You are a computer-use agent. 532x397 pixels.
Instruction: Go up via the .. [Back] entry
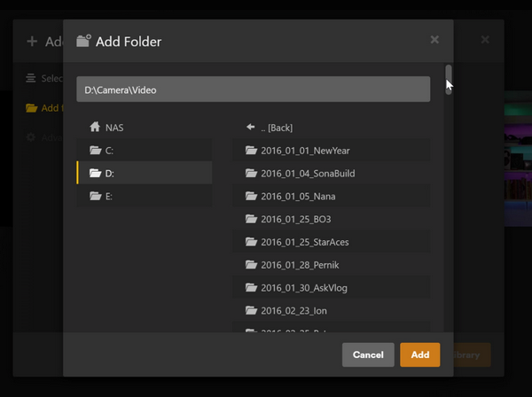pos(279,128)
